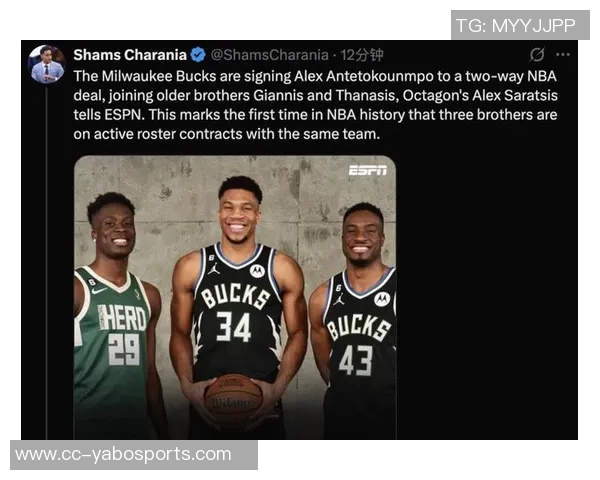
Task: Click the slashed-circle icon beside the more menu
Action: pos(537,55)
